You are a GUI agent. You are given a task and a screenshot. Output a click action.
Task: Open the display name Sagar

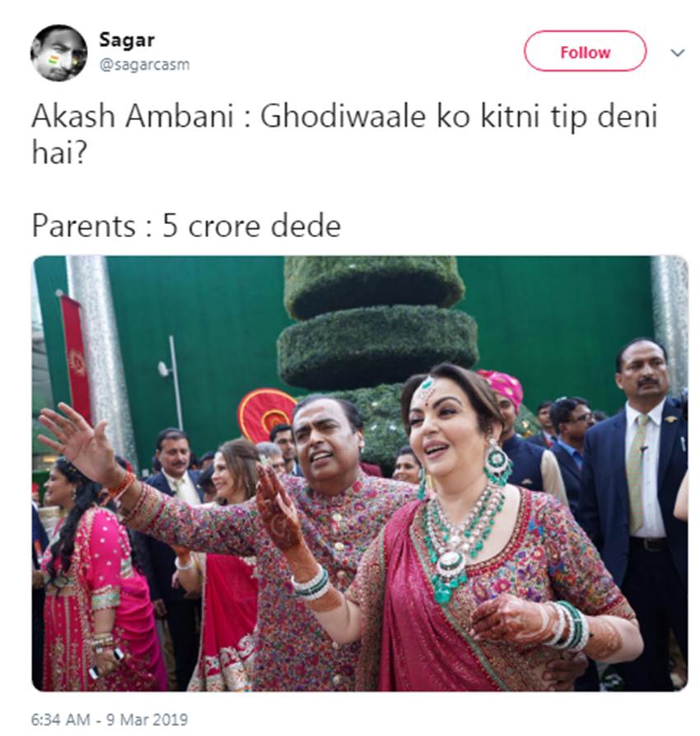(127, 40)
